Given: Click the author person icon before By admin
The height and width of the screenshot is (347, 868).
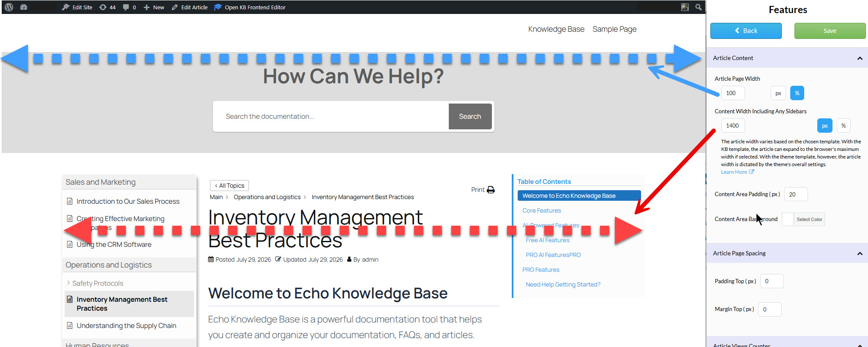Looking at the screenshot, I should [x=349, y=260].
